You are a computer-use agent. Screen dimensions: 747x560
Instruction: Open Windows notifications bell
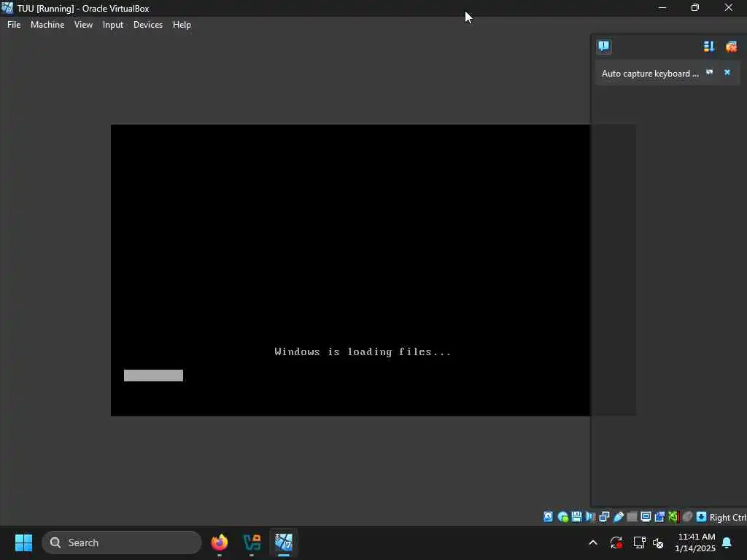pos(727,542)
